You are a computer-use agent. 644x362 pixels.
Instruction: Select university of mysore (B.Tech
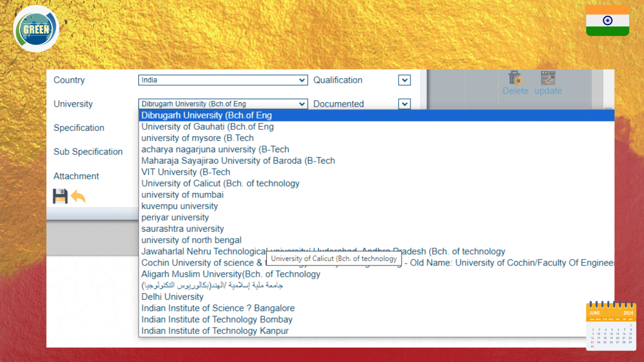coord(377,138)
